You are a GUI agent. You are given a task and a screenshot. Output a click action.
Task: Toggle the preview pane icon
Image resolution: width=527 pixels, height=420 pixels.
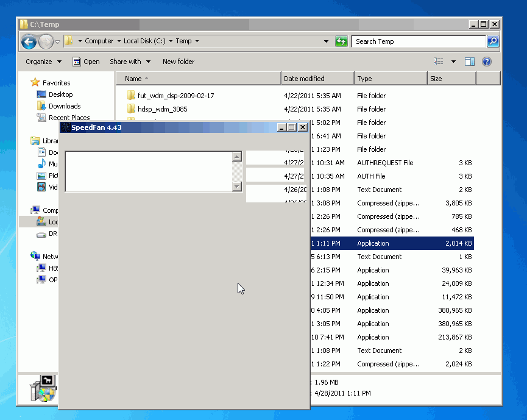[x=470, y=62]
